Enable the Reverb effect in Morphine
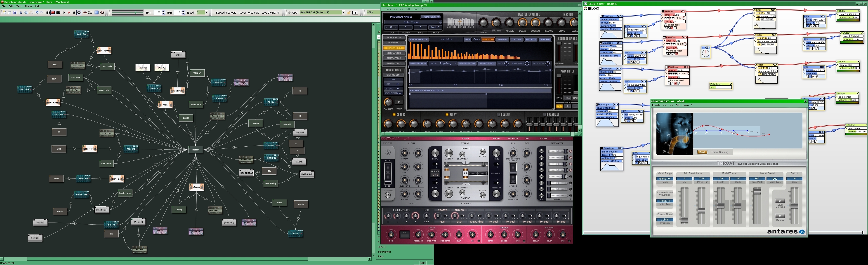The image size is (868, 265). click(498, 115)
